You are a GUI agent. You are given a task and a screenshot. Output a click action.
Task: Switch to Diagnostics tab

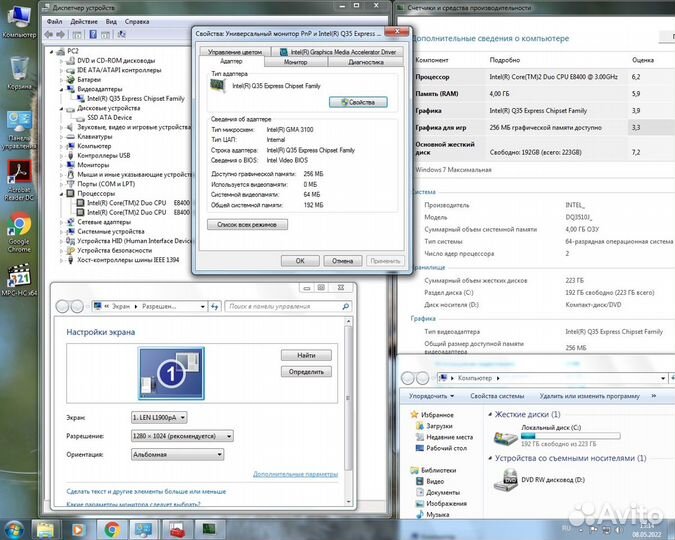pyautogui.click(x=366, y=62)
